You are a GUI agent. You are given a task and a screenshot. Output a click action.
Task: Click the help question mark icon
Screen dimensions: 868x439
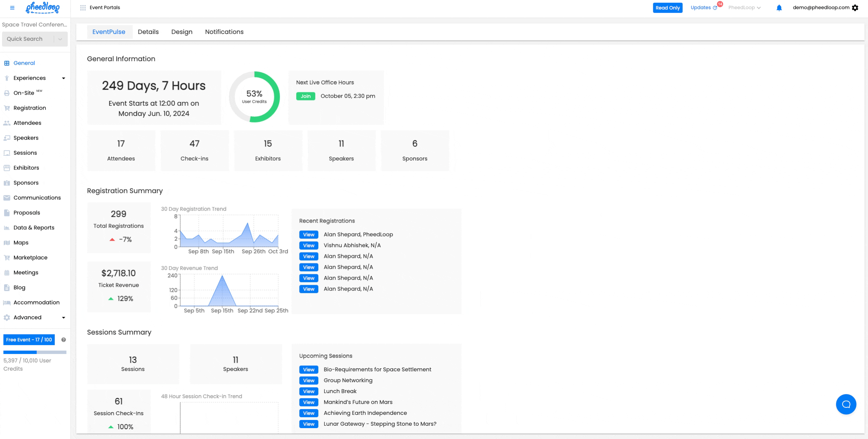[x=63, y=340]
